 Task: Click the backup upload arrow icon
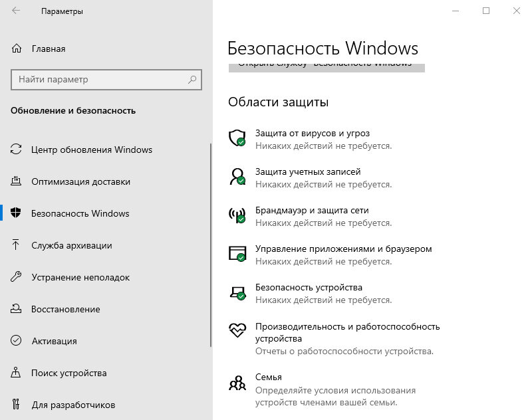pos(15,245)
